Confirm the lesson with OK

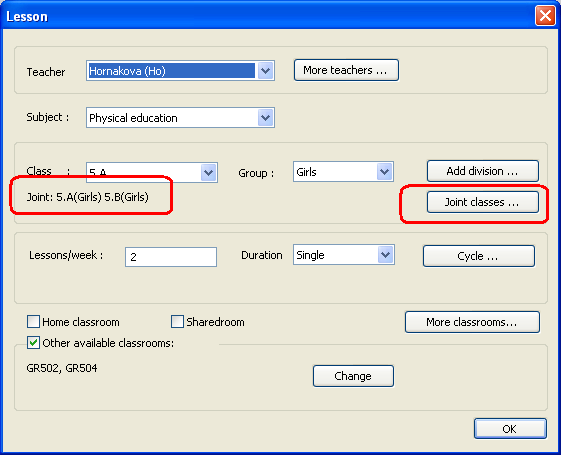(x=510, y=429)
